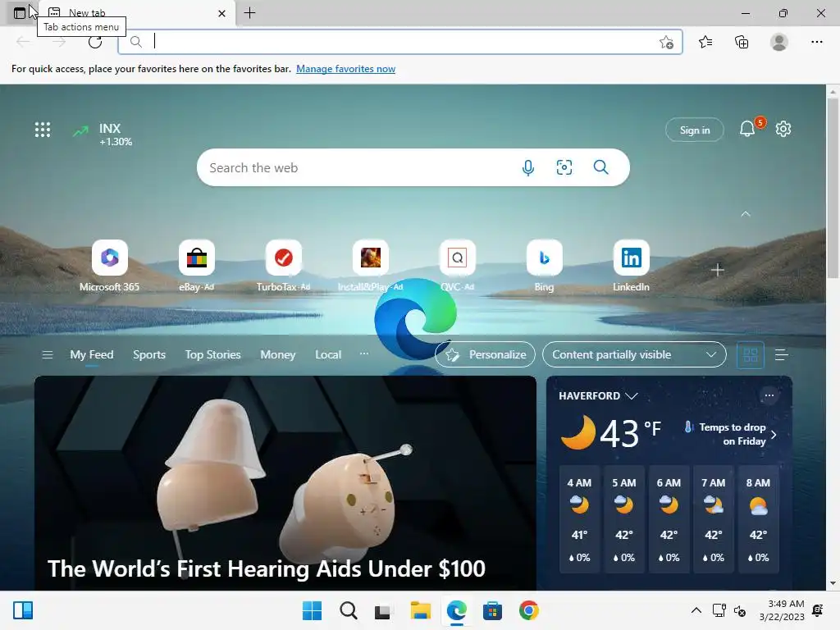Open Task View in taskbar
The width and height of the screenshot is (840, 630).
[384, 610]
